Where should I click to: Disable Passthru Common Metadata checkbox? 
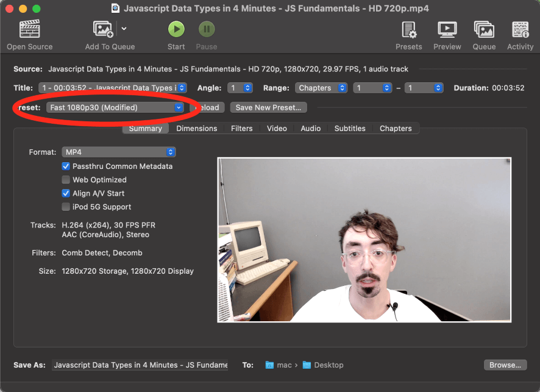66,166
